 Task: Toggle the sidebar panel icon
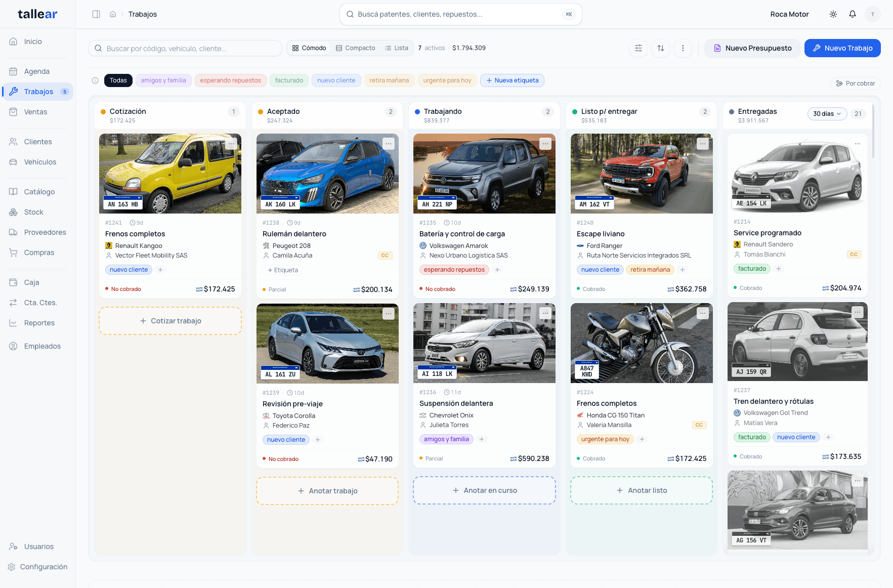pyautogui.click(x=96, y=14)
